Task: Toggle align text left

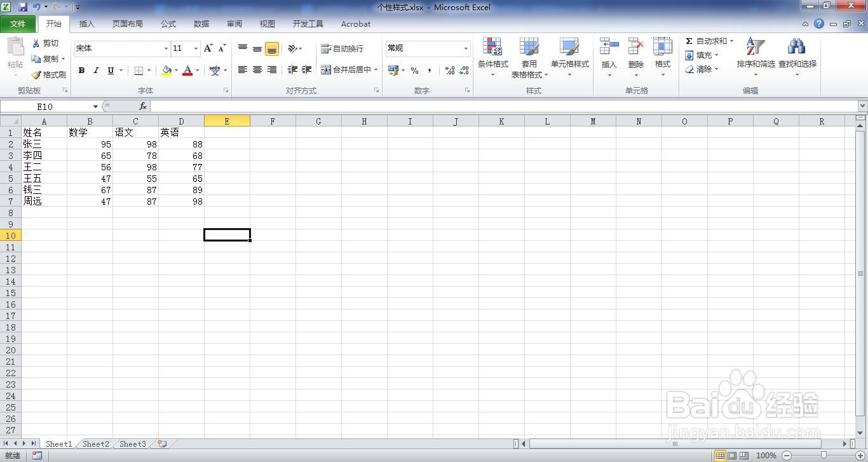Action: point(243,70)
